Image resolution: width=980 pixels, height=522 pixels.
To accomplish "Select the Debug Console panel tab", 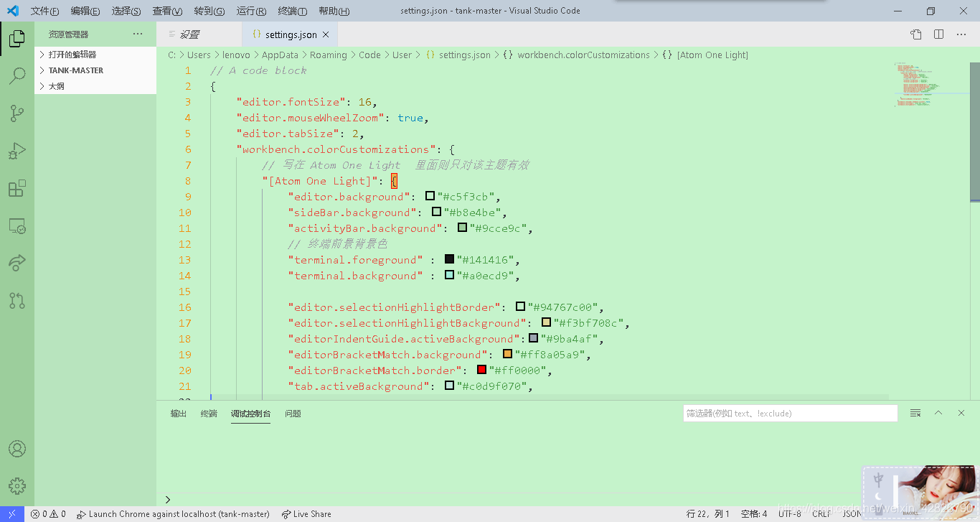I will coord(250,414).
